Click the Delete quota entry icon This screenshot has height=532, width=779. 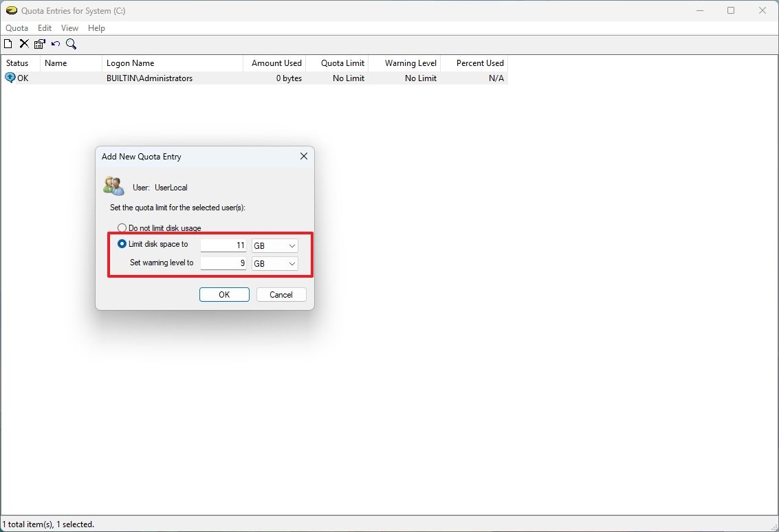click(x=23, y=43)
